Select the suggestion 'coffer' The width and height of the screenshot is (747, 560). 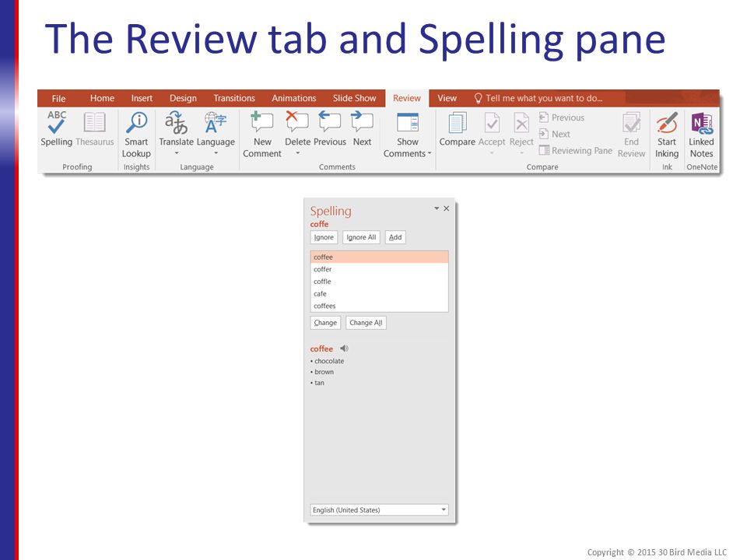click(379, 270)
